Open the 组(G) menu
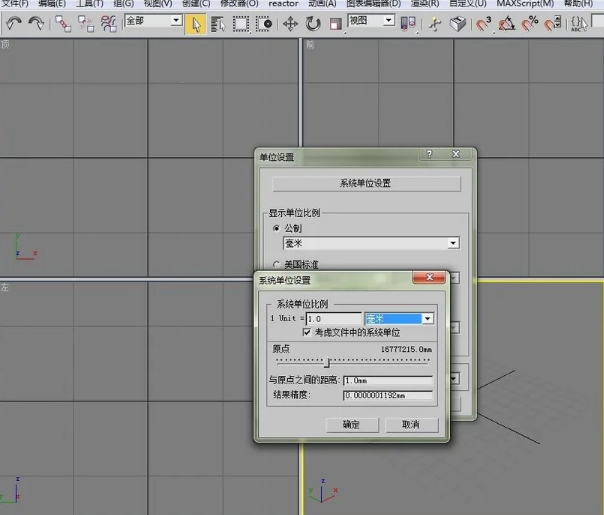This screenshot has width=604, height=515. (x=123, y=3)
